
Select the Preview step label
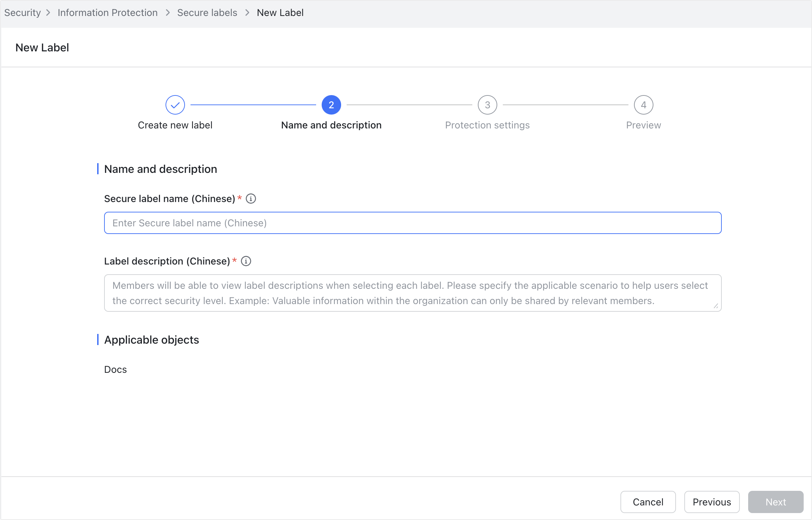click(x=644, y=125)
